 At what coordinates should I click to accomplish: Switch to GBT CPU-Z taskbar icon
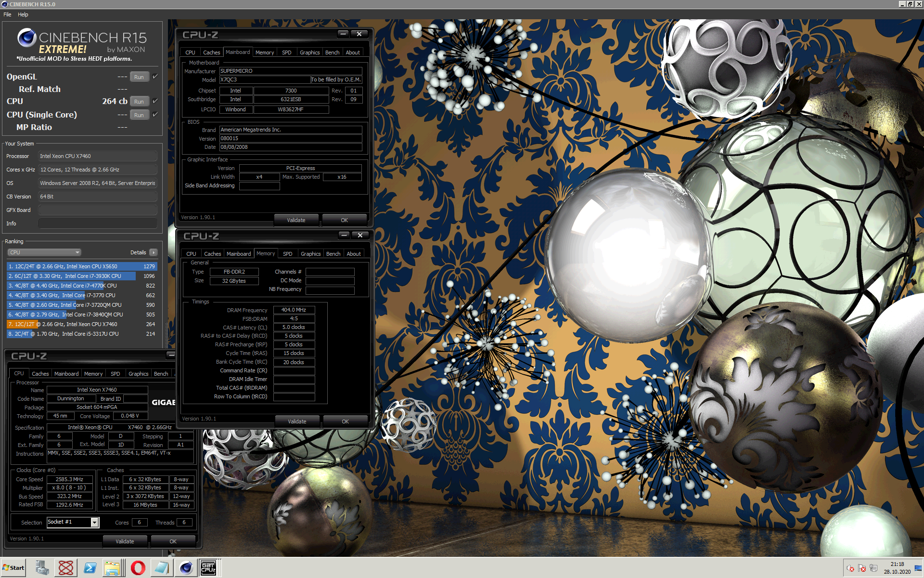pos(208,568)
